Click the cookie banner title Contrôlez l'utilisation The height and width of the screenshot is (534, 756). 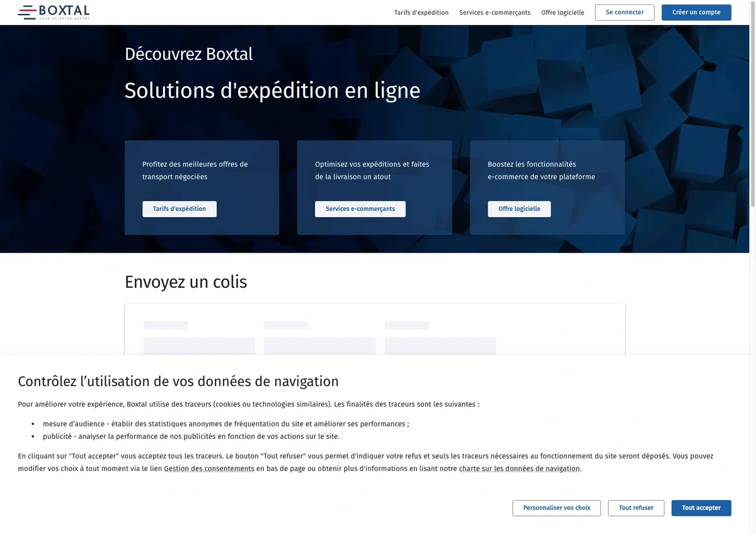(178, 381)
